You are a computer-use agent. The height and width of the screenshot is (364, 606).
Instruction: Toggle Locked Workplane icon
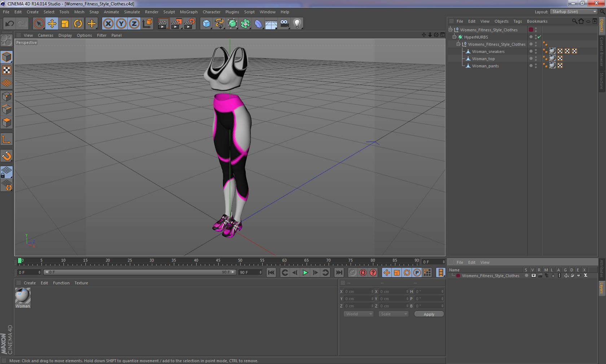coord(6,172)
